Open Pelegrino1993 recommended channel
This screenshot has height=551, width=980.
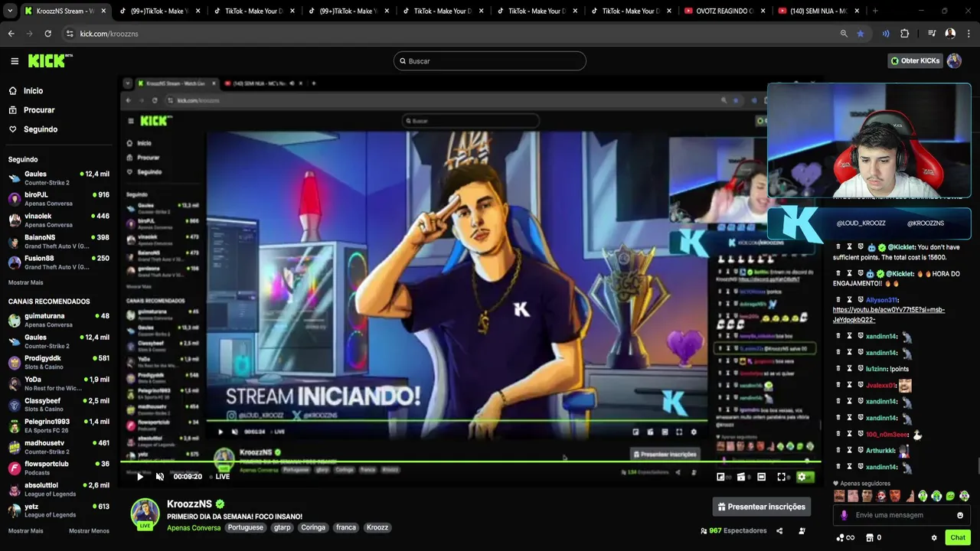59,425
